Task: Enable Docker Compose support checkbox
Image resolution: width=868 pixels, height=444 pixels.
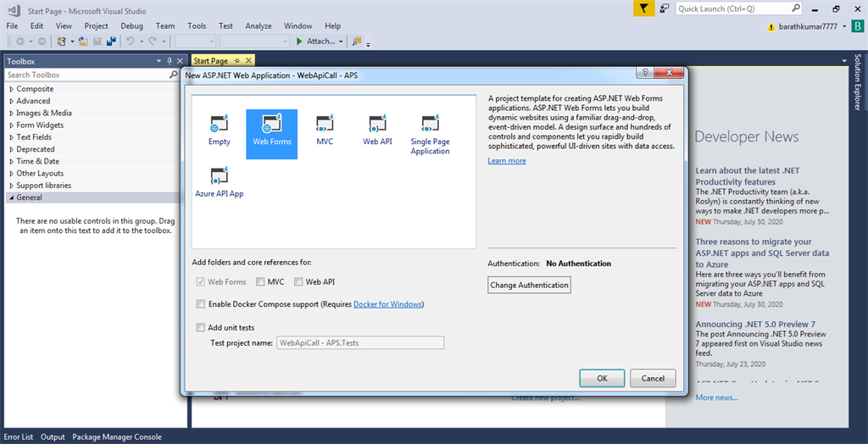Action: click(x=200, y=304)
